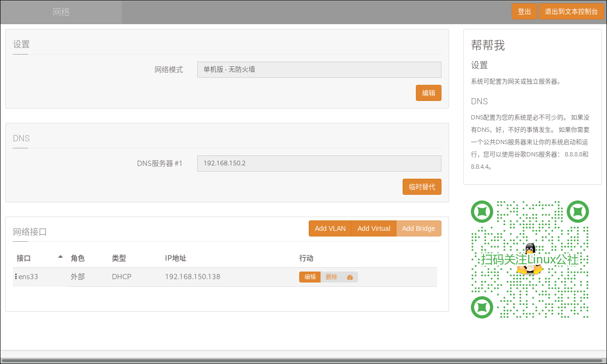This screenshot has height=364, width=607.
Task: Click the sort arrow beside 接口 column
Action: [x=60, y=257]
